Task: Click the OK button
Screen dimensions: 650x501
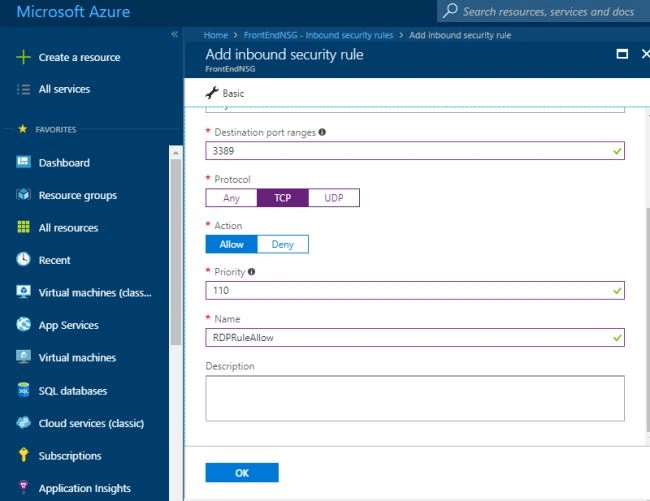Action: 242,472
